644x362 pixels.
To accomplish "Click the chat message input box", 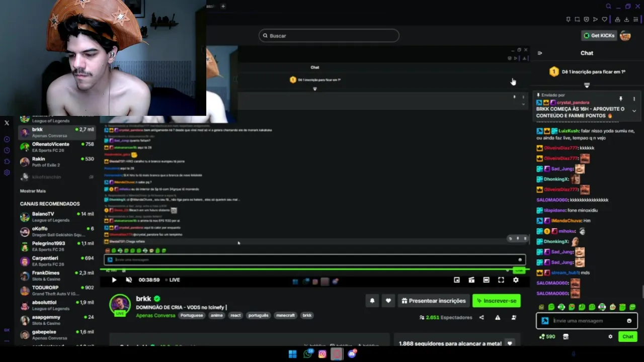I will [587, 321].
